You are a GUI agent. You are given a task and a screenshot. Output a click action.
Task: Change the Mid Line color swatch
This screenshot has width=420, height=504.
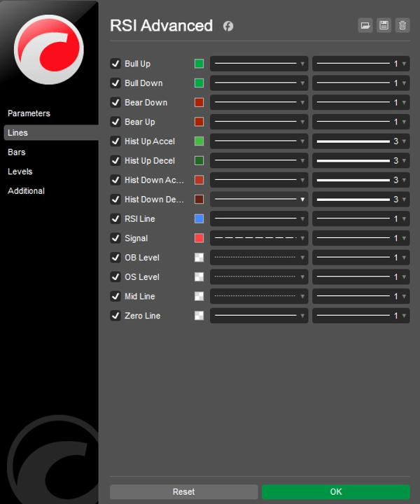199,296
